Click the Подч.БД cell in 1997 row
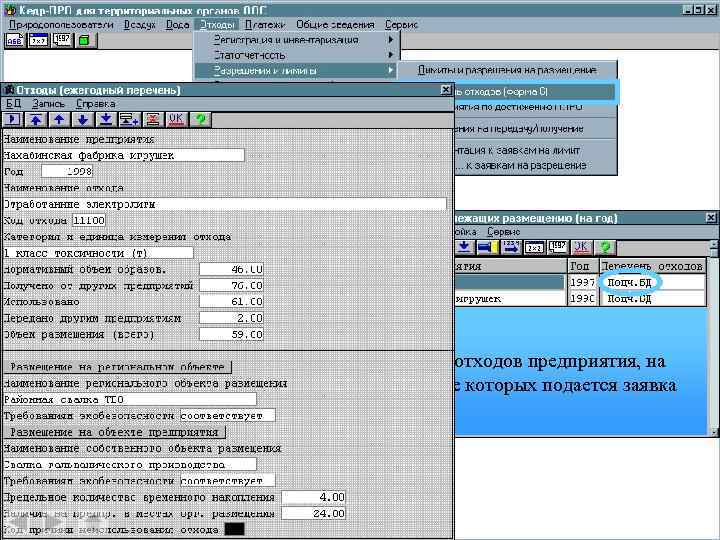The width and height of the screenshot is (720, 540). pyautogui.click(x=652, y=282)
